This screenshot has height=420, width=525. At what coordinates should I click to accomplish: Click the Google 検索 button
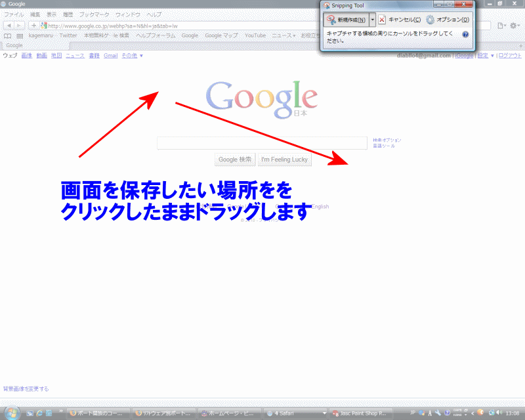235,159
